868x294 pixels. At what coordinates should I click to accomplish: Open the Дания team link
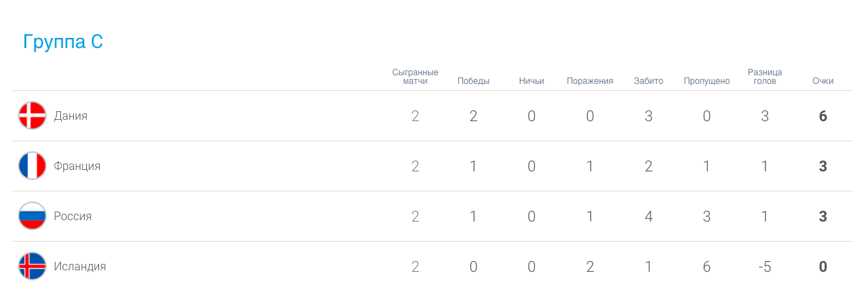(70, 115)
